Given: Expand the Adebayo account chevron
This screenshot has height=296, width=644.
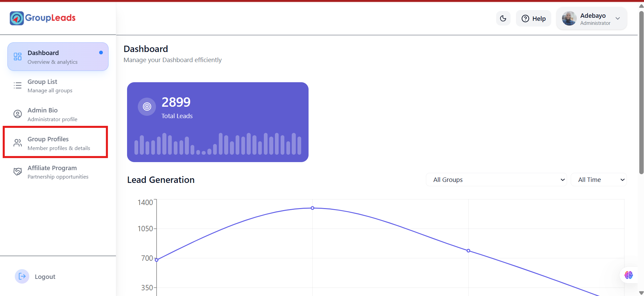Looking at the screenshot, I should point(618,18).
